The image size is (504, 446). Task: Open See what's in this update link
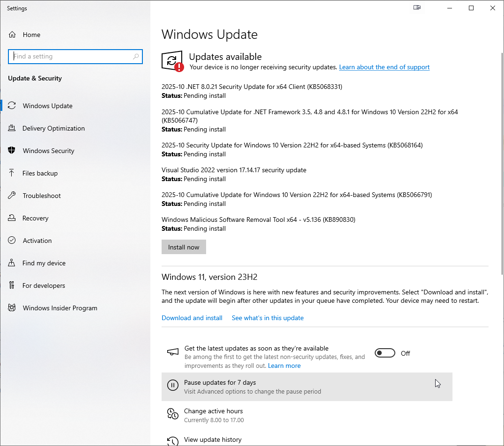267,318
